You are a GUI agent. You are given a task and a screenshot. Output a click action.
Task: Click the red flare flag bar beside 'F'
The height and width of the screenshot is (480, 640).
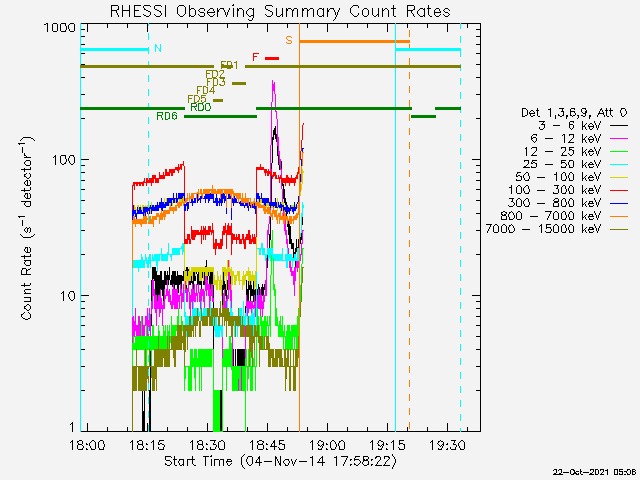click(272, 58)
